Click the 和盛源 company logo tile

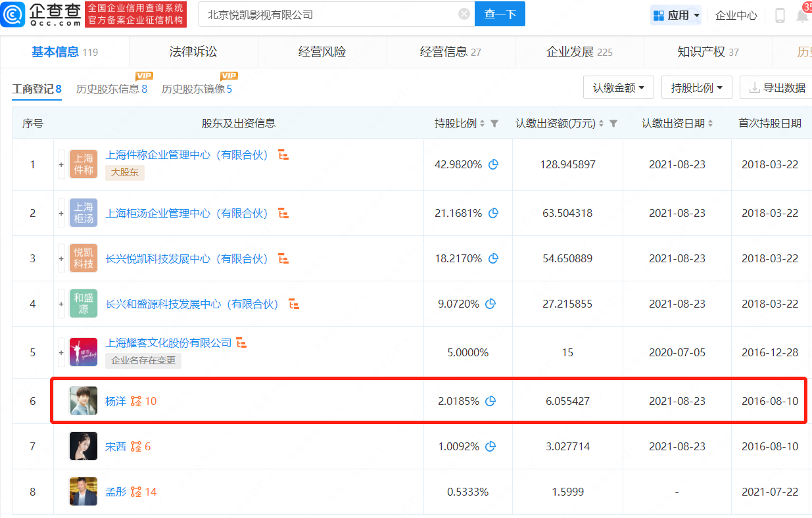click(x=84, y=304)
